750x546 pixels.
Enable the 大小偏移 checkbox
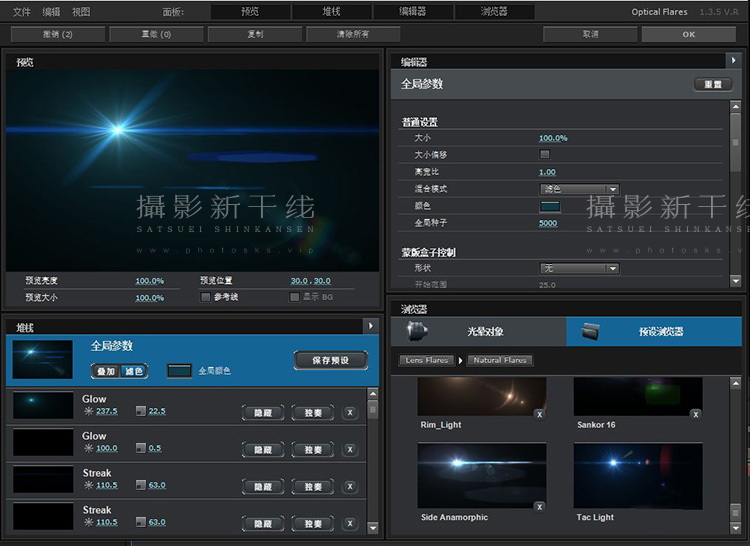point(544,154)
